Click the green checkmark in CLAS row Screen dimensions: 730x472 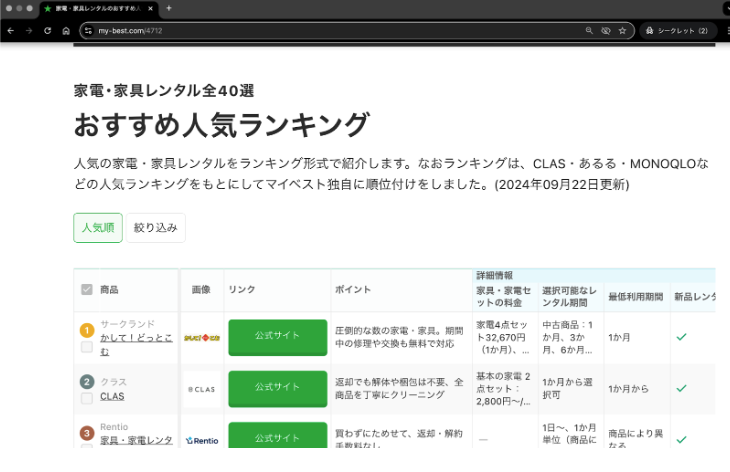tap(681, 388)
